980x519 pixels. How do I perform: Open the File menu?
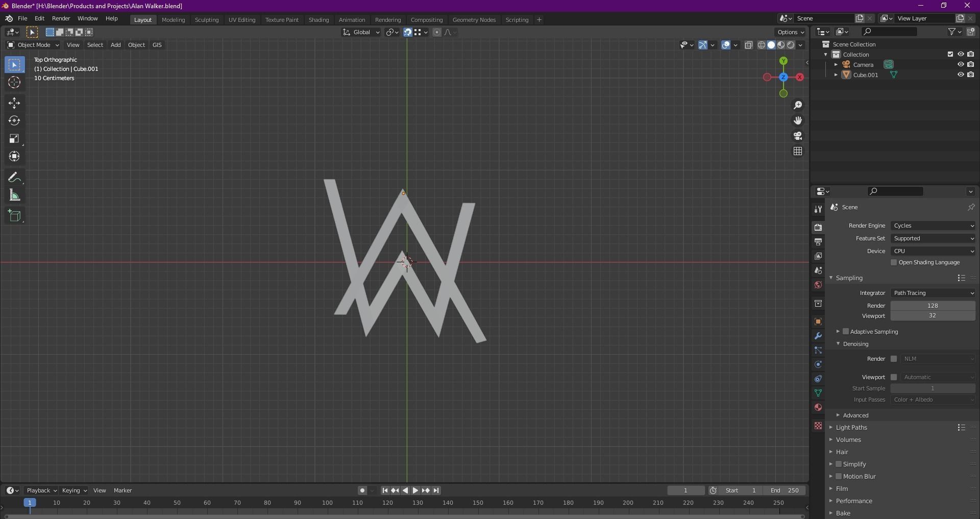tap(22, 18)
